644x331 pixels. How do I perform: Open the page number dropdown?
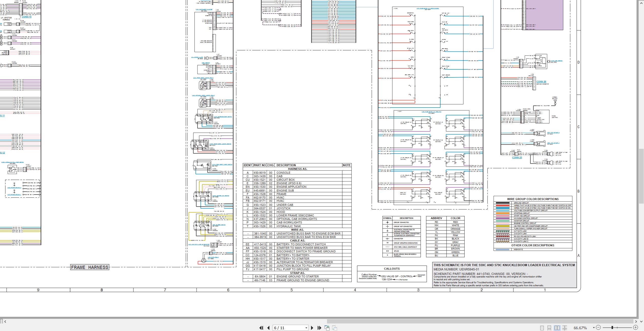point(306,328)
